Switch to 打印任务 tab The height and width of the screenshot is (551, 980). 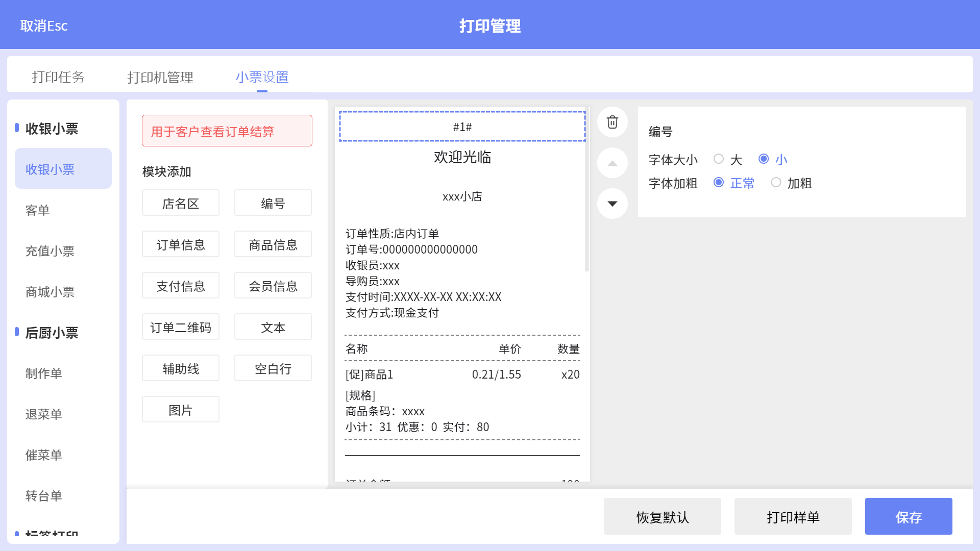pos(58,77)
